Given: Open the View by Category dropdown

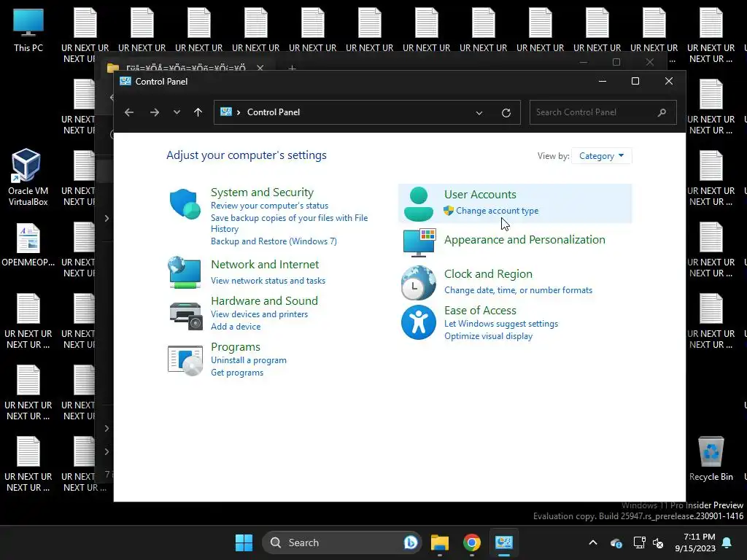Looking at the screenshot, I should click(x=601, y=156).
